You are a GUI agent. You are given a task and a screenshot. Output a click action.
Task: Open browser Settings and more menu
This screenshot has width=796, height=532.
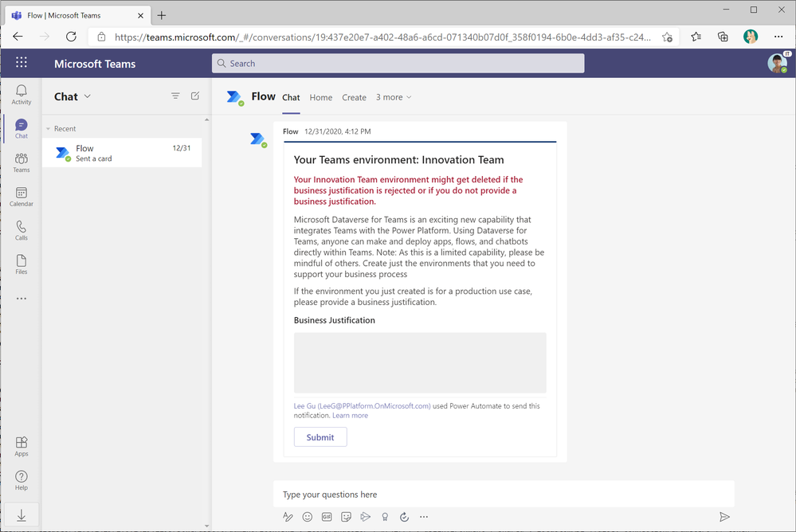tap(778, 37)
